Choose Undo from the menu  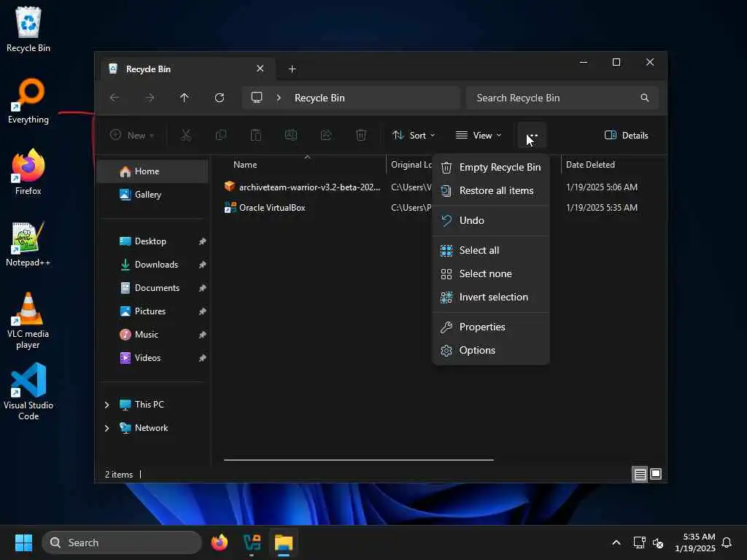click(x=491, y=220)
